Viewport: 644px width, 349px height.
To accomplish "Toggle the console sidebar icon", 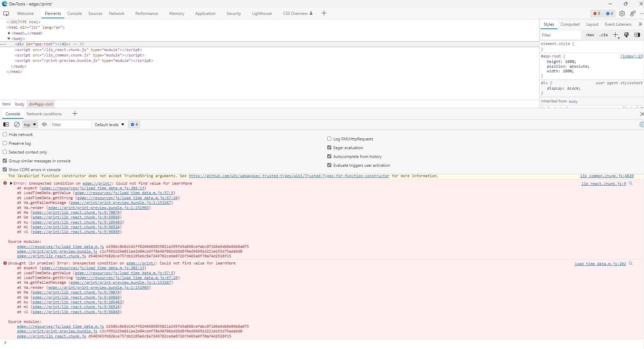I will [6, 124].
